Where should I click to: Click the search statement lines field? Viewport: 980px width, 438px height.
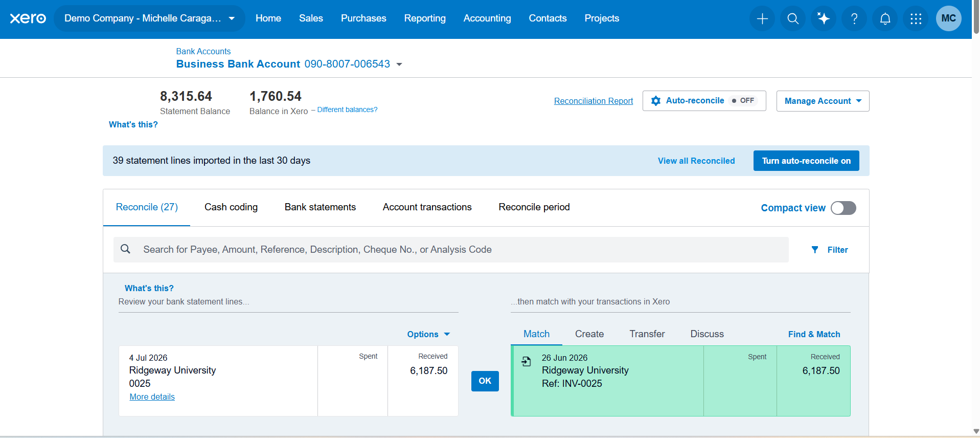click(x=451, y=250)
